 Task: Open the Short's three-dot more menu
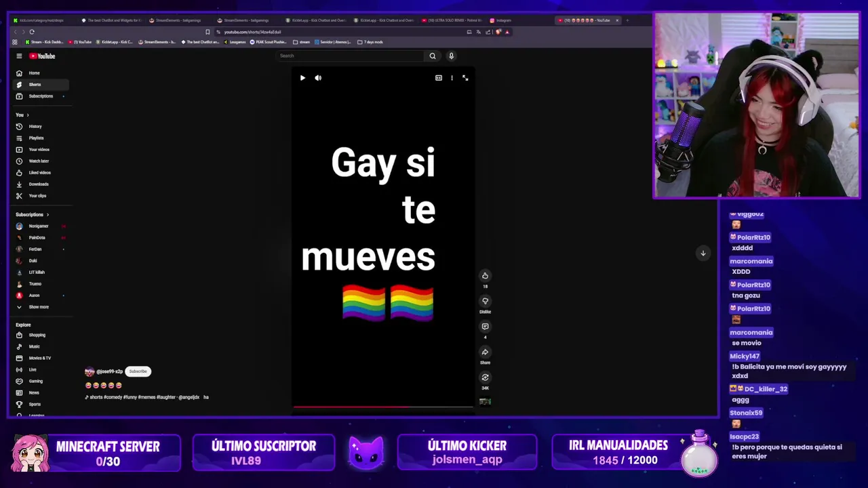coord(452,78)
